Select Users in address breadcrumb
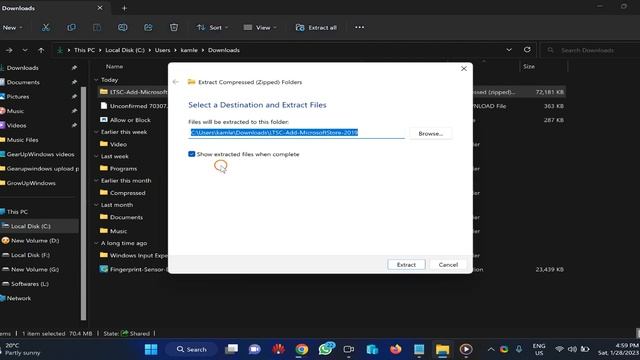The width and height of the screenshot is (640, 360). (x=162, y=50)
